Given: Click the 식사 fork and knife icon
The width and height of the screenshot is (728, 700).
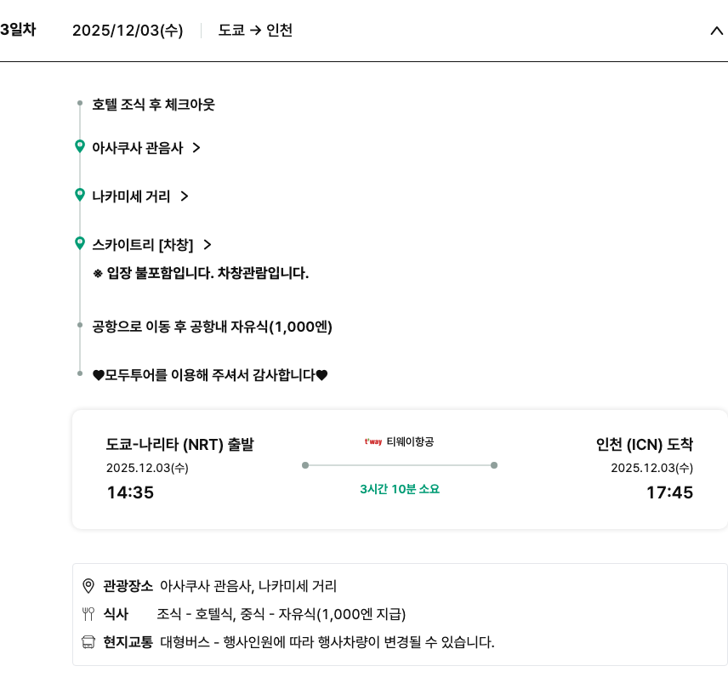Looking at the screenshot, I should click(88, 614).
